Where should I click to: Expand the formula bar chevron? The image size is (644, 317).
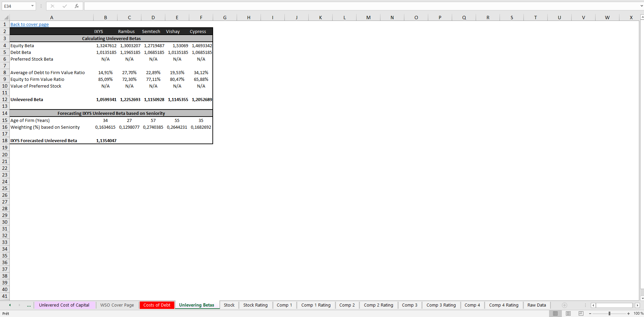642,6
